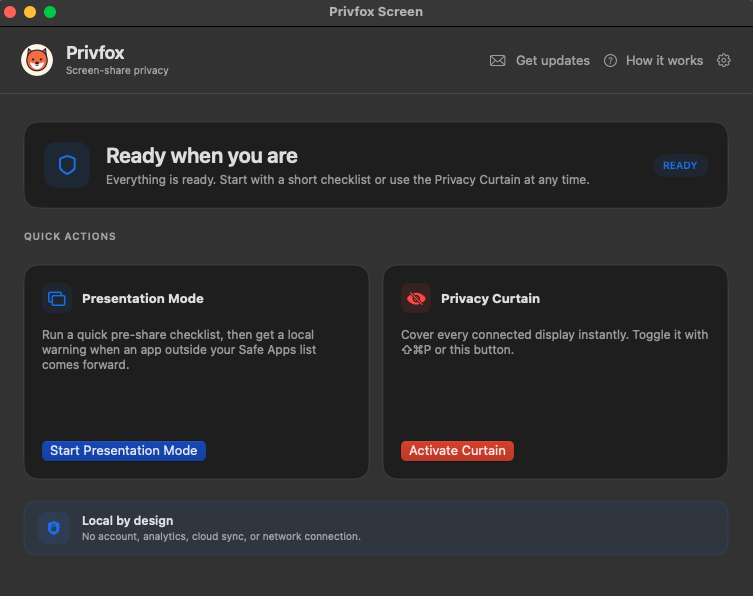Click the "Privacy Curtain" card title
The image size is (753, 596).
490,299
